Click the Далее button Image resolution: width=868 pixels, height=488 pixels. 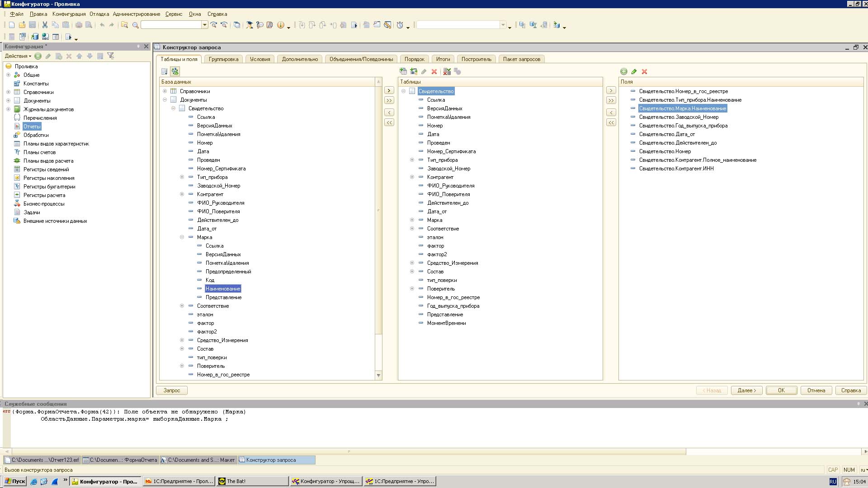747,390
